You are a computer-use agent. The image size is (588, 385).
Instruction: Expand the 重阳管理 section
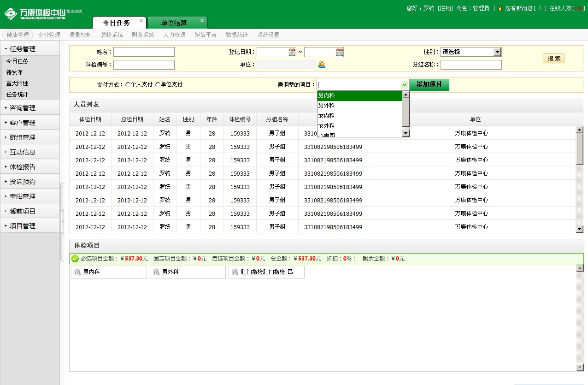30,196
